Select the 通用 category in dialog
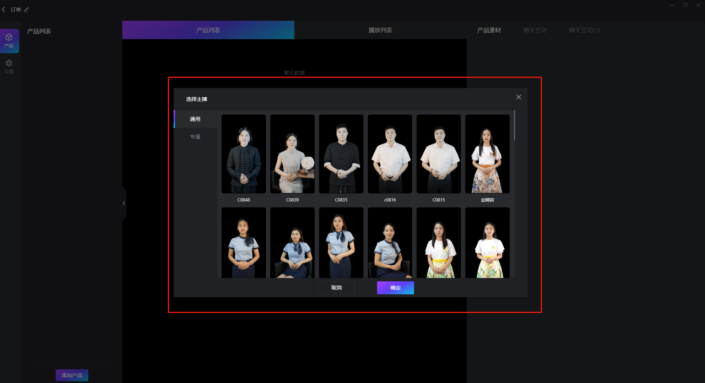This screenshot has width=706, height=383. coord(195,119)
